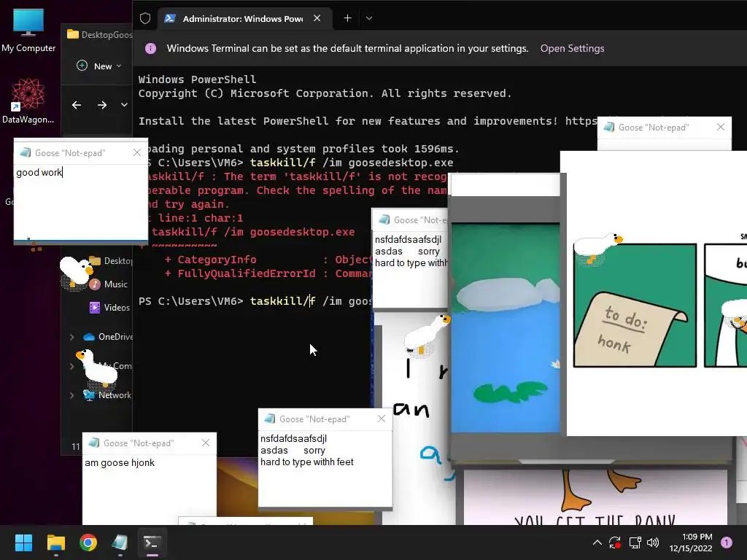
Task: Expand the Network tree node
Action: [x=72, y=395]
